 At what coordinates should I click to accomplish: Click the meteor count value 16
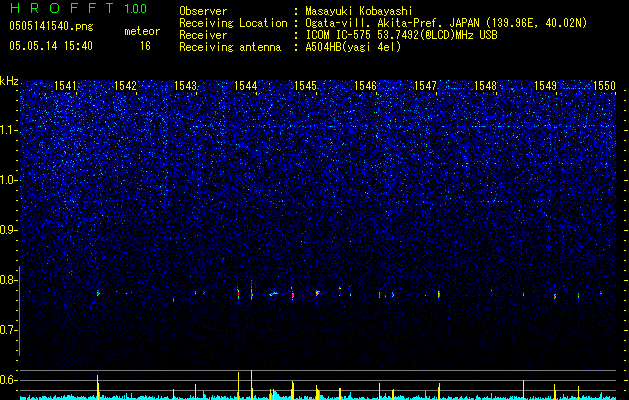[145, 46]
